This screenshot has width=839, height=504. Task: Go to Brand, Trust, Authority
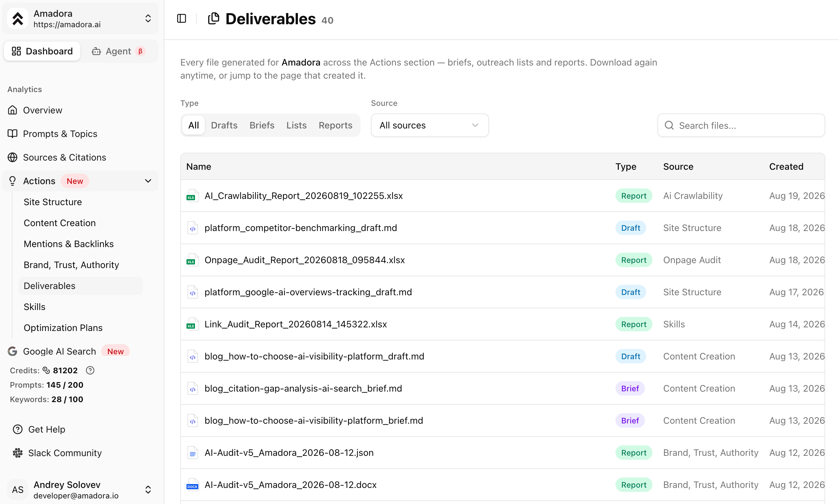(81, 265)
